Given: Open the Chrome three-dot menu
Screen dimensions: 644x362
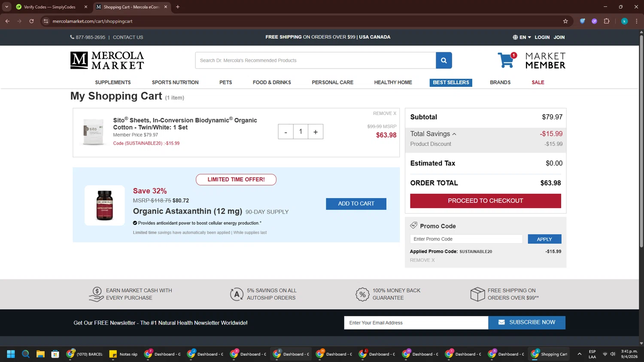Looking at the screenshot, I should click(x=637, y=21).
